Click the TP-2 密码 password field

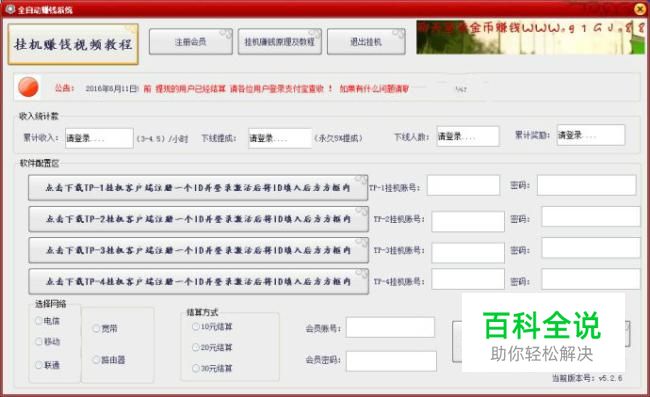click(591, 217)
